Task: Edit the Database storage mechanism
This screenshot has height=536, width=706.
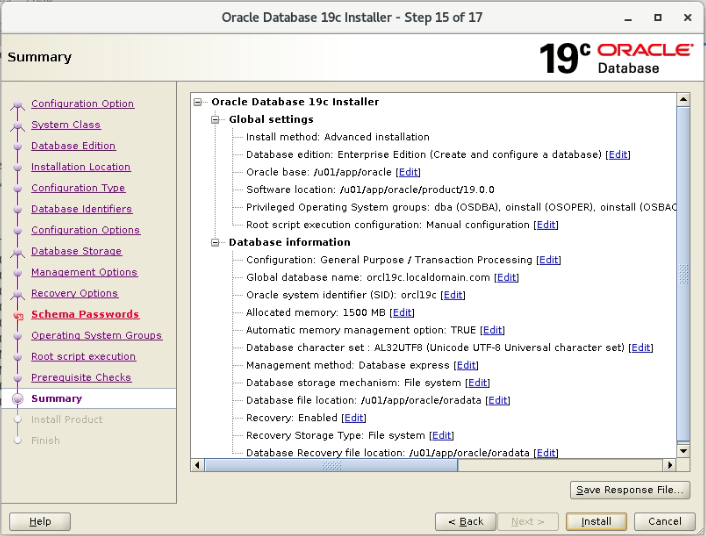Action: pos(478,383)
